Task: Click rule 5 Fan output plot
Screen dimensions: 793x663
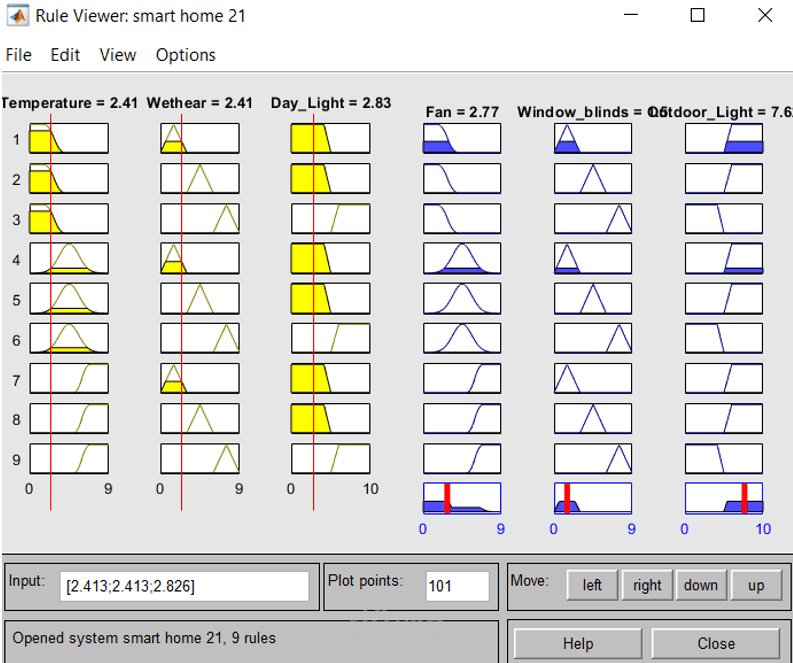Action: (462, 298)
